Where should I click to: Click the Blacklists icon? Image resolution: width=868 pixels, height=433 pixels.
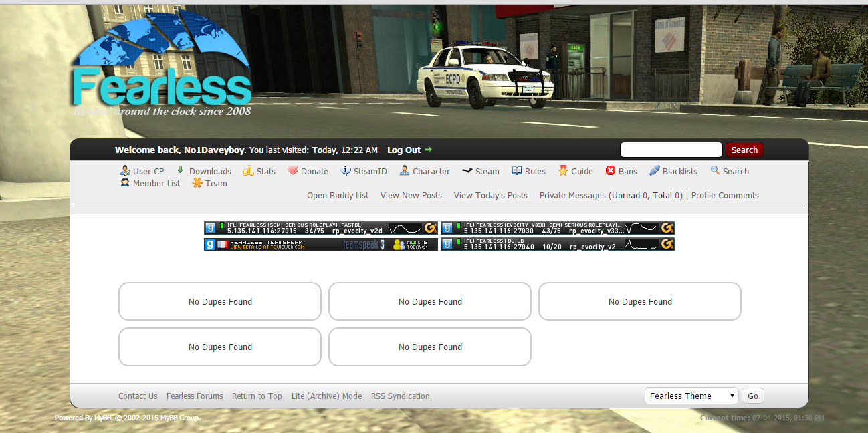pyautogui.click(x=655, y=170)
